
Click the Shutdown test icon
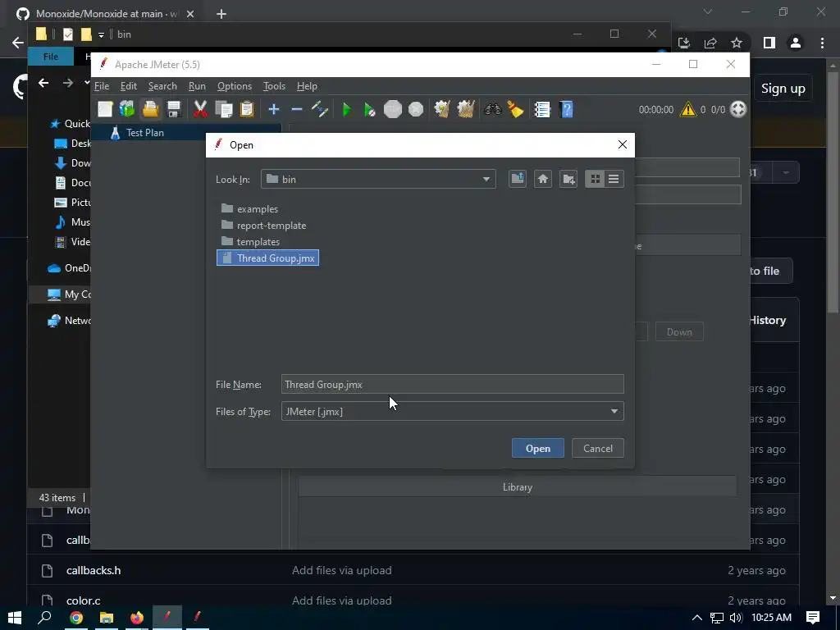point(416,109)
